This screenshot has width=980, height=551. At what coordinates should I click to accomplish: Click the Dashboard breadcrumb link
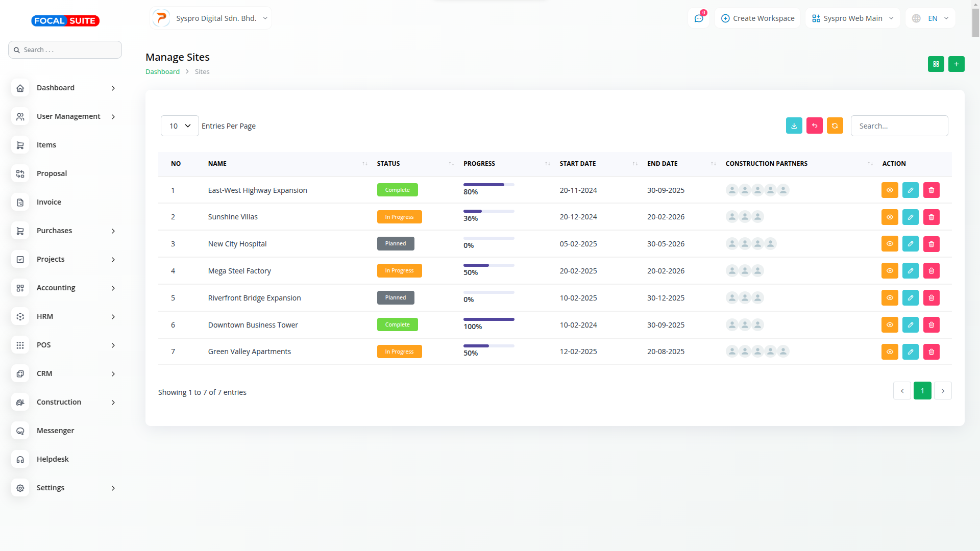tap(162, 71)
